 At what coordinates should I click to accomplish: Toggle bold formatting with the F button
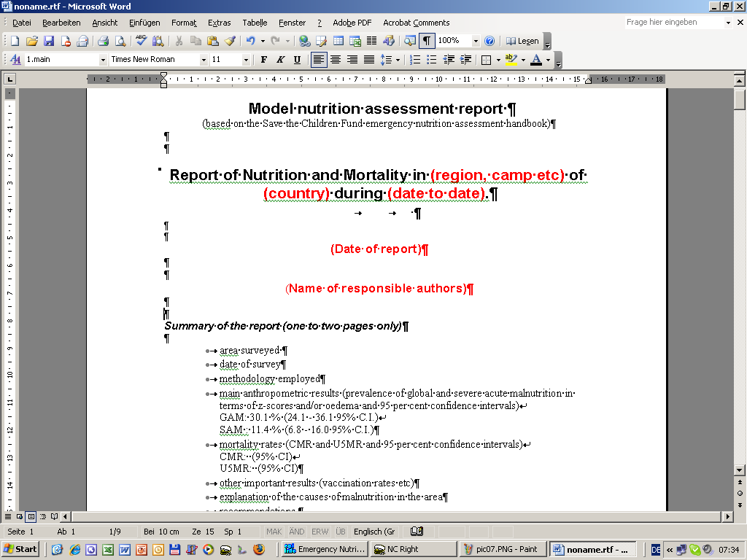(x=263, y=60)
